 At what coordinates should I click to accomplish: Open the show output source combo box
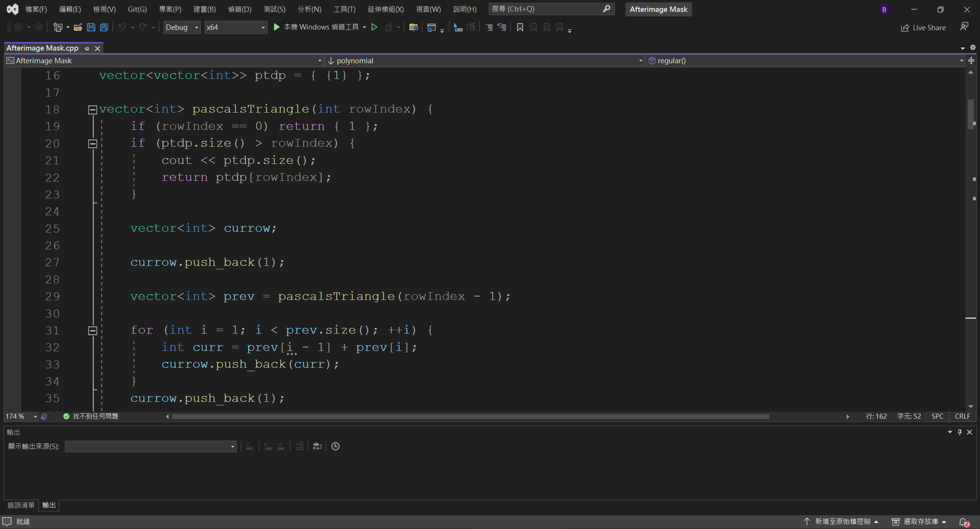[x=151, y=446]
